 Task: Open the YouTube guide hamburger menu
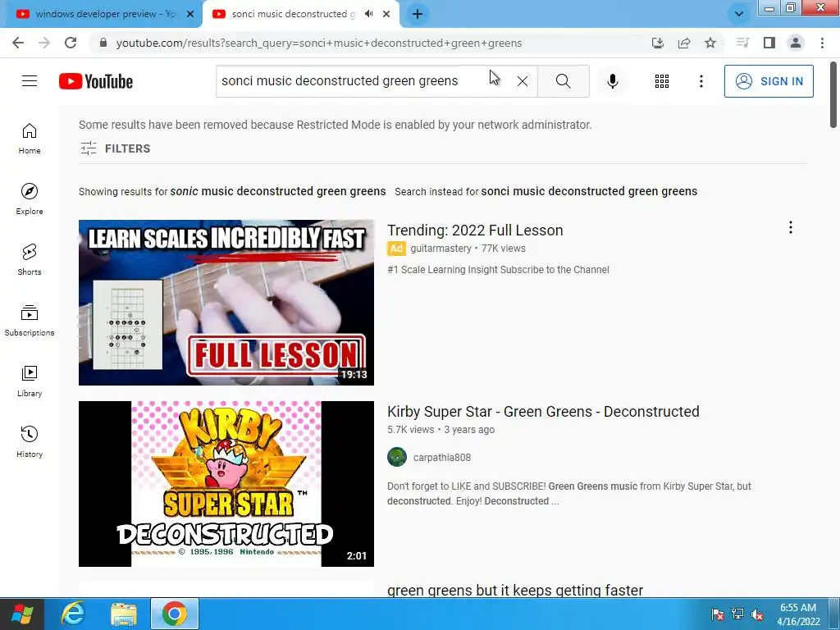(x=30, y=81)
